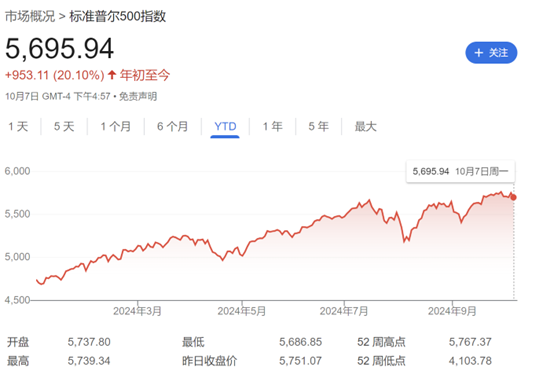Select the YTD range tab

225,126
